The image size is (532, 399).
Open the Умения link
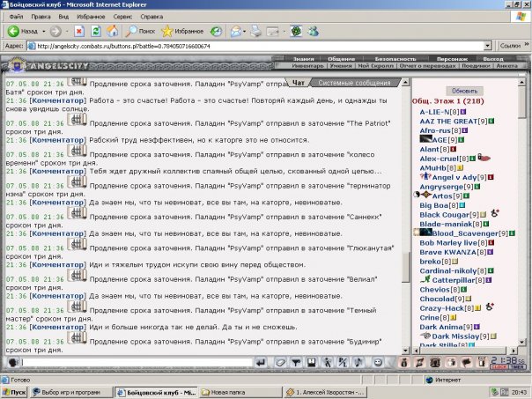click(x=341, y=66)
